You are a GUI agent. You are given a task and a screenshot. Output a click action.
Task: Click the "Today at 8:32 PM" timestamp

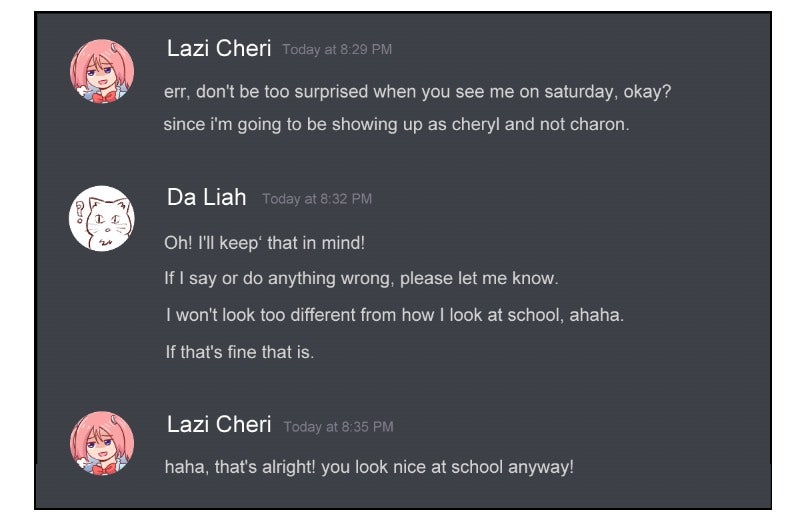pyautogui.click(x=317, y=199)
